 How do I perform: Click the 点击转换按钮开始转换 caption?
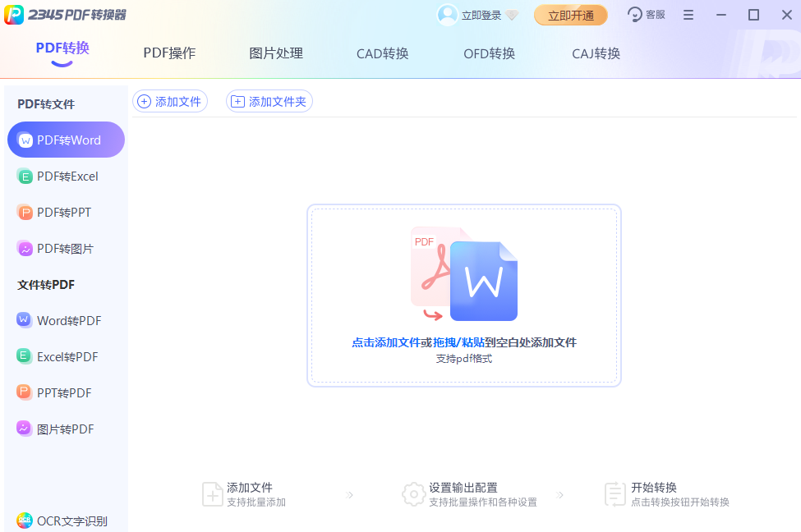680,502
